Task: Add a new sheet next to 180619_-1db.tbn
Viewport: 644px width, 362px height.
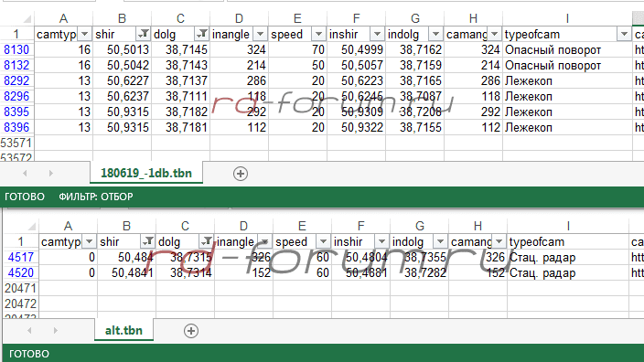Action: coord(241,174)
